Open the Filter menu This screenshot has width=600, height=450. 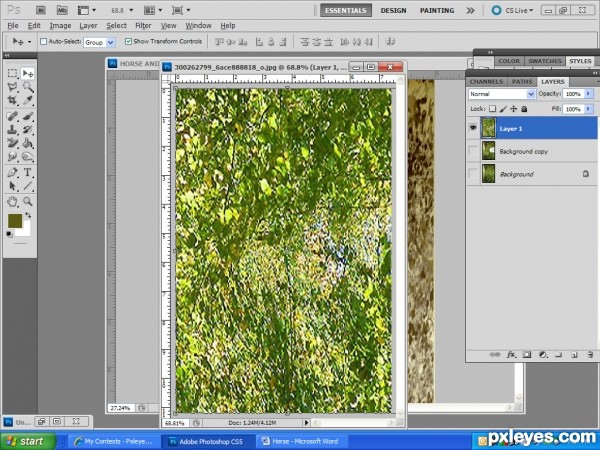143,26
